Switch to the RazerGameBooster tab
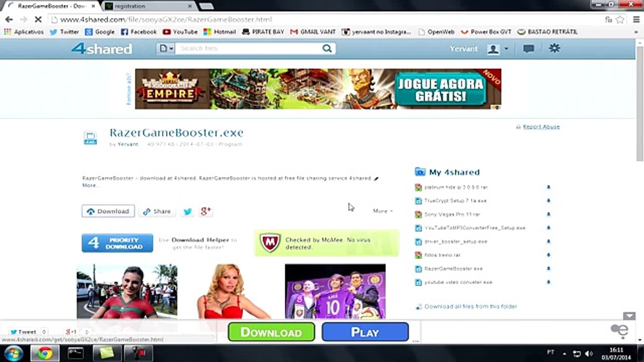644x362 pixels. (x=51, y=6)
